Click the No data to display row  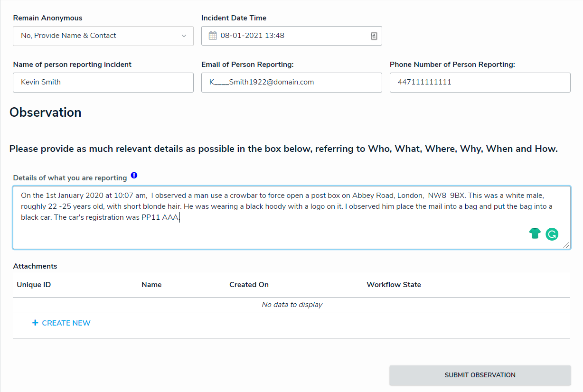click(291, 305)
